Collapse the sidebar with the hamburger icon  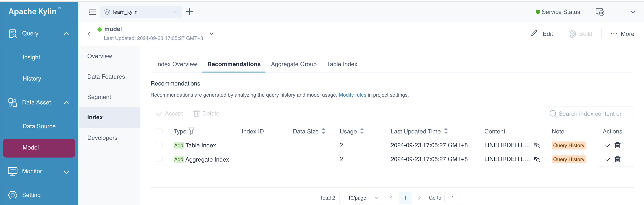92,12
